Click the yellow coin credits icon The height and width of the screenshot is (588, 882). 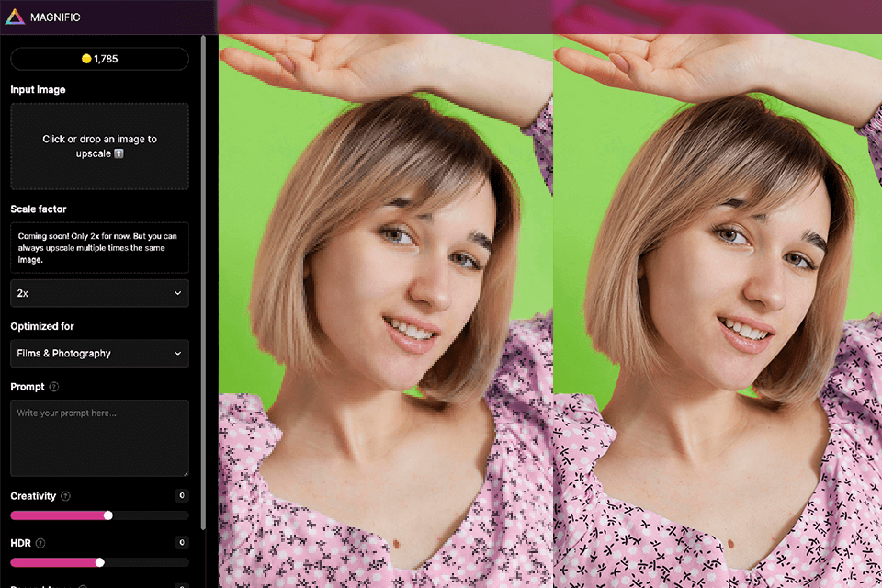click(x=86, y=59)
